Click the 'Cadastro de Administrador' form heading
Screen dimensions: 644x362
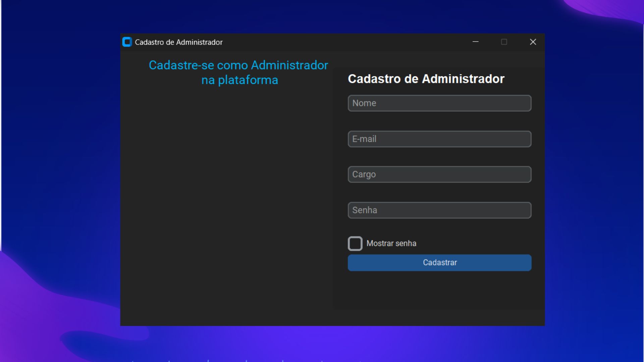pos(426,79)
